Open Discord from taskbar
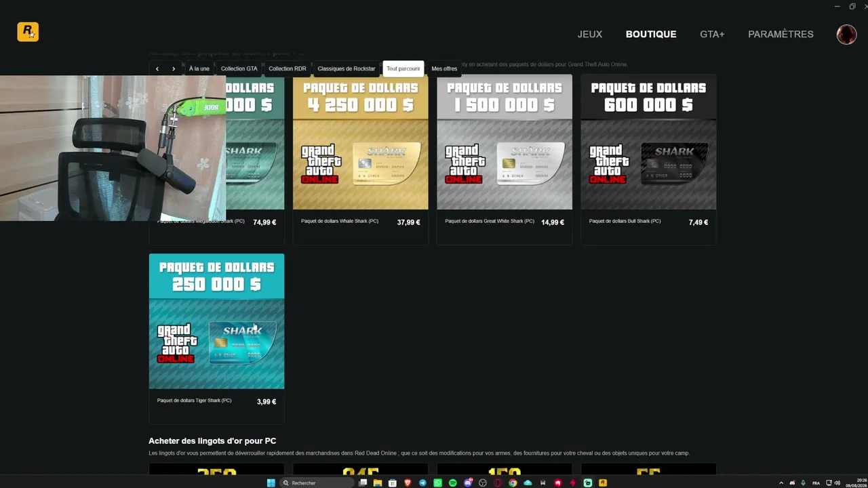Viewport: 868px width, 488px height. pos(468,483)
